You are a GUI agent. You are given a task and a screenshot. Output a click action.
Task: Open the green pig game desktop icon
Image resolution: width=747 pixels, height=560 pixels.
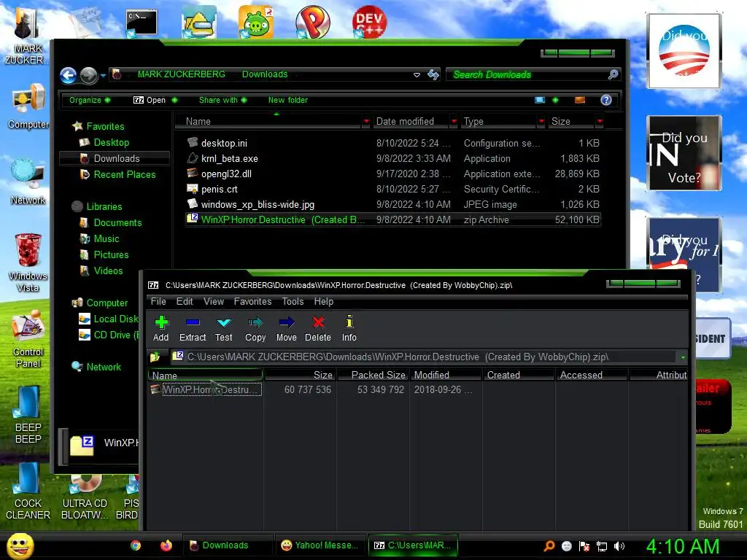click(x=256, y=22)
